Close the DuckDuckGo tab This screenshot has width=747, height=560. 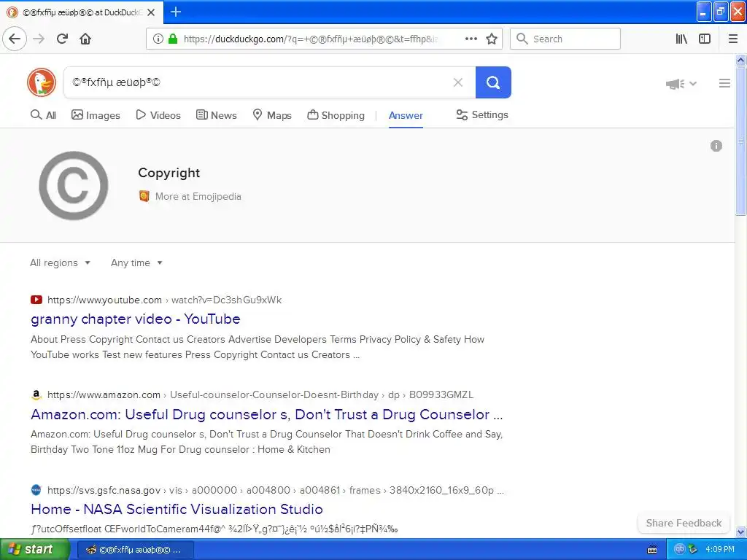pyautogui.click(x=151, y=12)
